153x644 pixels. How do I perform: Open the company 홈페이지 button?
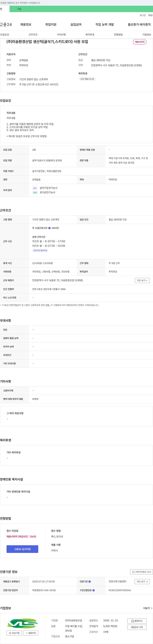137,621
